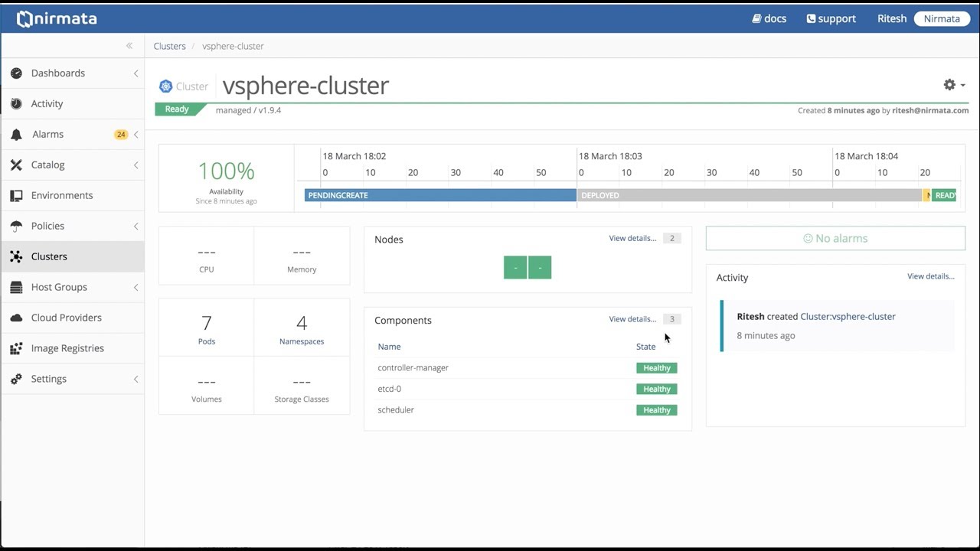Image resolution: width=980 pixels, height=551 pixels.
Task: Click the 100% Availability value
Action: [x=226, y=171]
